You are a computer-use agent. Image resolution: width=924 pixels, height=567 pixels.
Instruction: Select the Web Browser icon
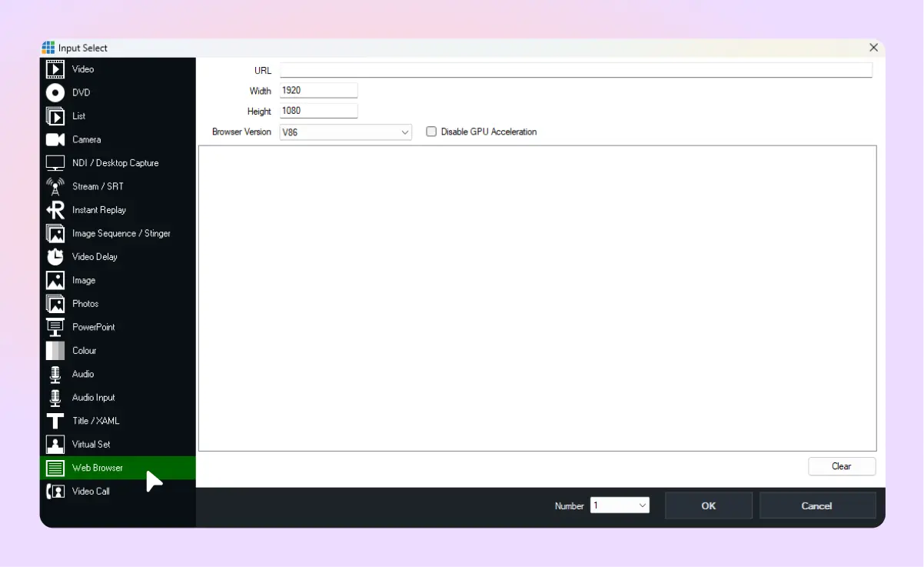tap(55, 468)
